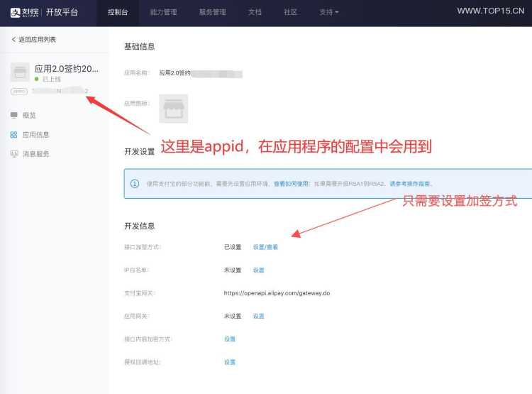Image resolution: width=532 pixels, height=394 pixels.
Task: Click the 应用图标 store thumbnail
Action: pos(173,109)
